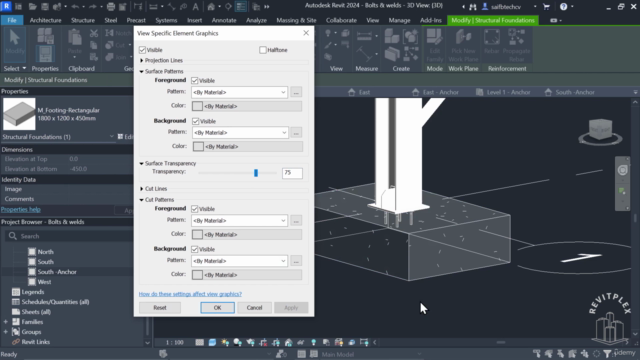Image resolution: width=640 pixels, height=360 pixels.
Task: Click the selection Filter funnel icon in status bar
Action: tap(607, 353)
